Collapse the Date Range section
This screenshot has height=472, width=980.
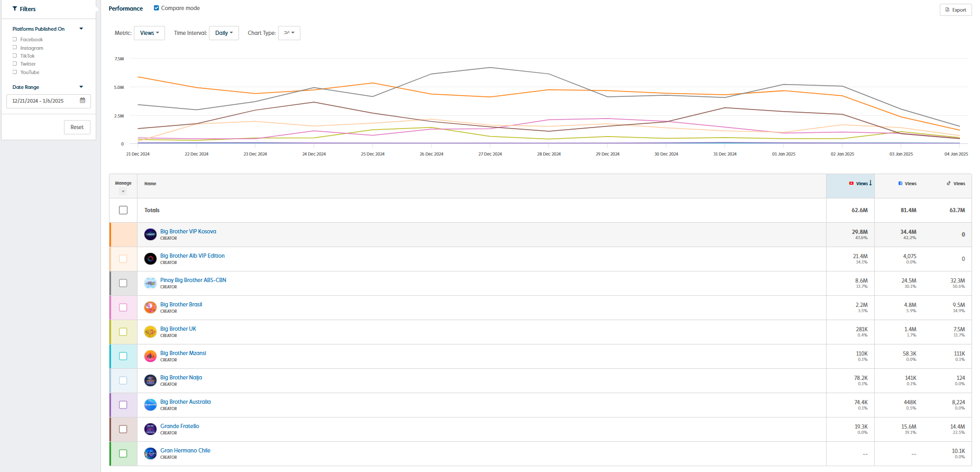tap(81, 87)
